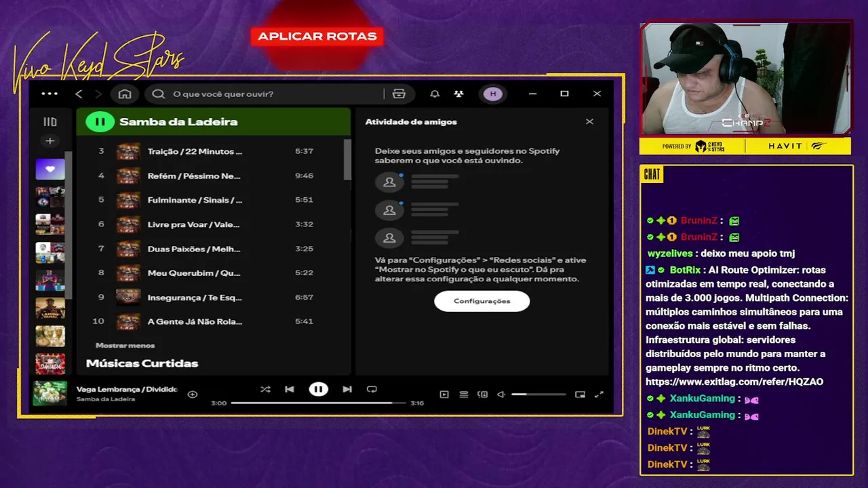Viewport: 868px width, 488px height.
Task: Create a playlist with the plus icon
Action: click(x=50, y=141)
